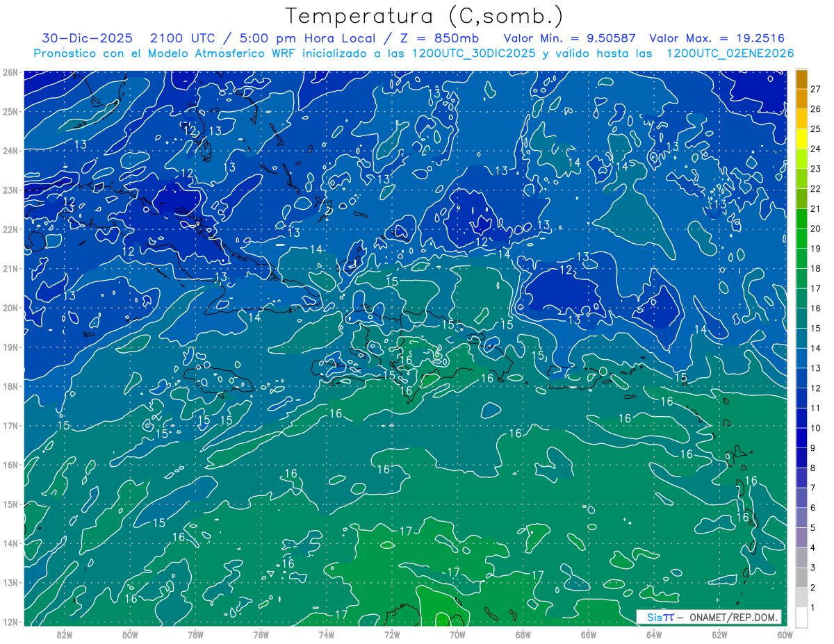Click the "74W" longitude label
The height and width of the screenshot is (644, 834).
pos(327,634)
